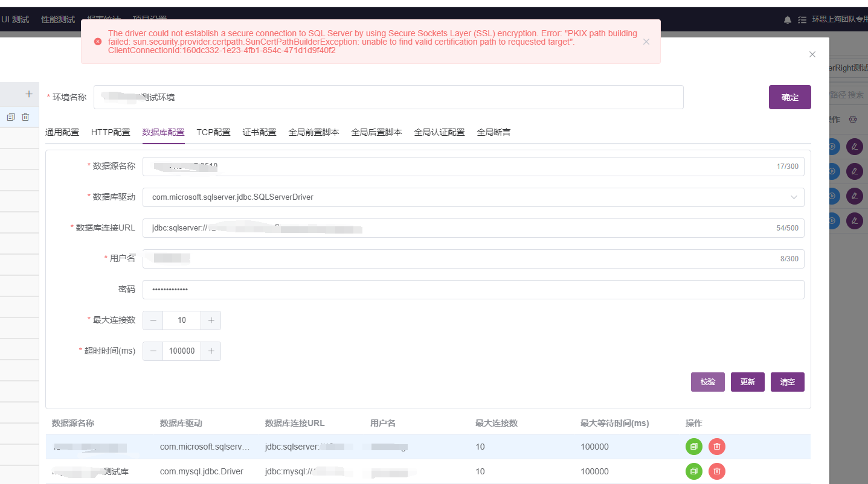Image resolution: width=868 pixels, height=484 pixels.
Task: Copy the selected environment in left panel
Action: tap(10, 117)
